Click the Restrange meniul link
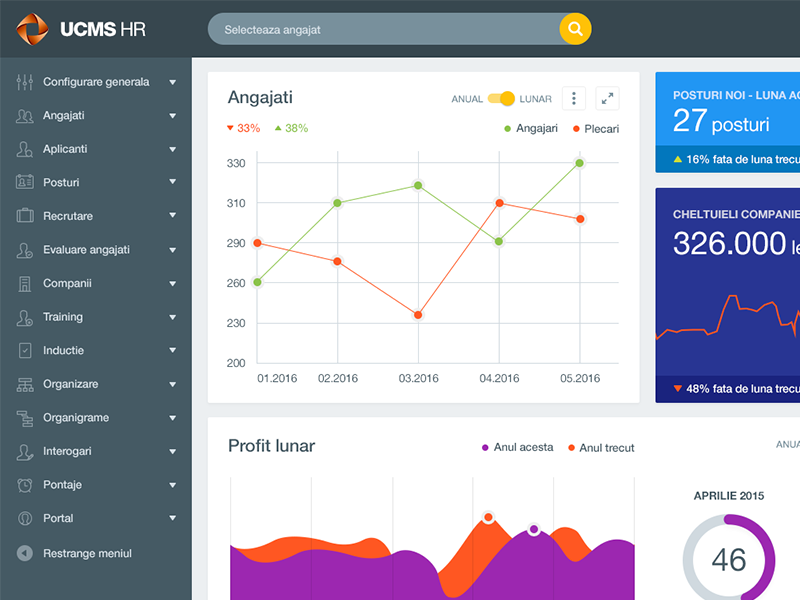Screen dimensions: 800x600 [87, 553]
